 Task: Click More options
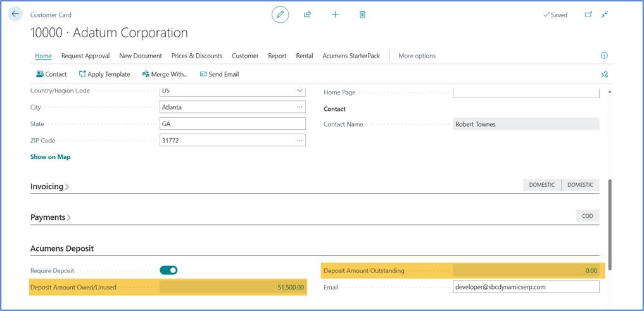click(x=417, y=56)
